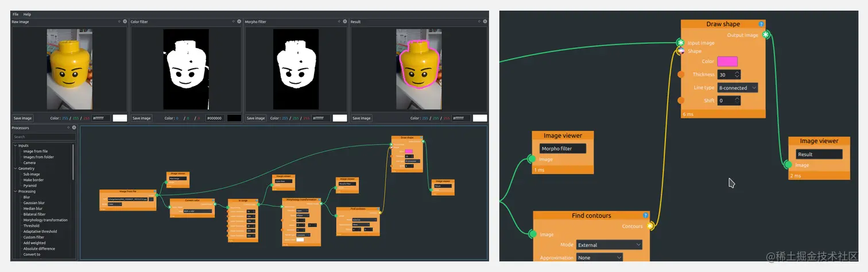
Task: Select Add weighted in Processors tree
Action: (34, 243)
